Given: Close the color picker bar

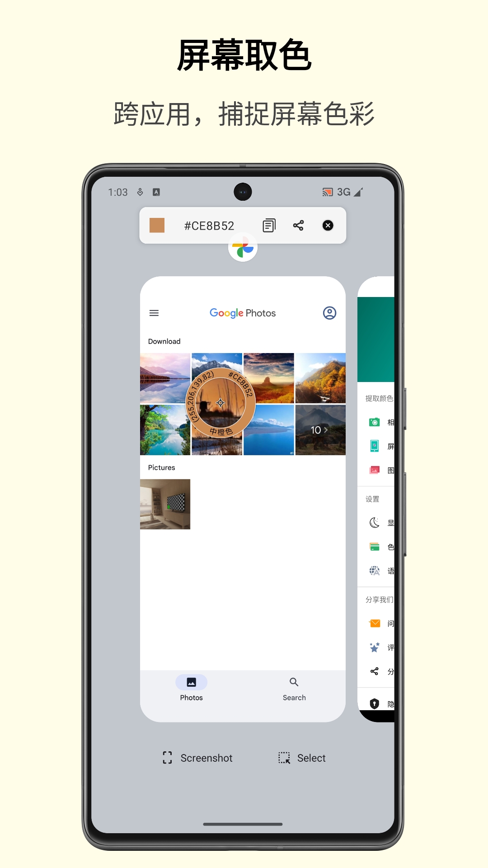Looking at the screenshot, I should (328, 225).
